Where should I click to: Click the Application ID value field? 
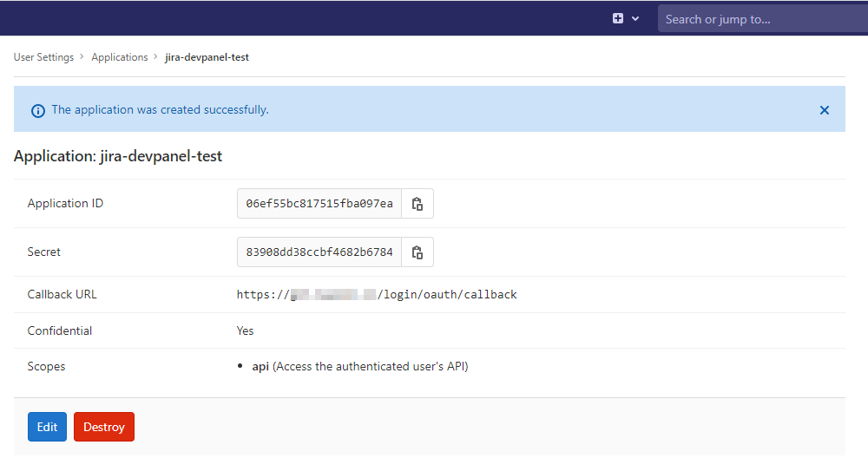pyautogui.click(x=319, y=204)
